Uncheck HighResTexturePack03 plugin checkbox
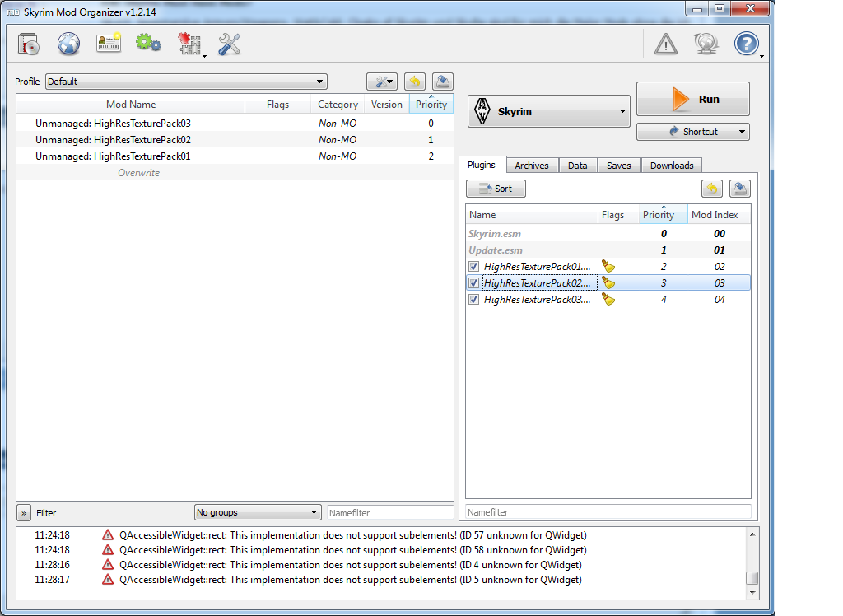 (473, 300)
